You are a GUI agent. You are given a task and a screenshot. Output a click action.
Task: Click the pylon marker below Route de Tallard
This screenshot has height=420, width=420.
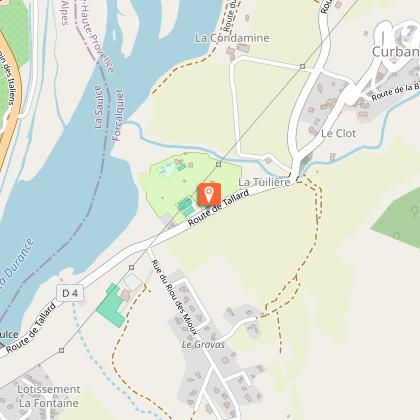click(x=132, y=267)
